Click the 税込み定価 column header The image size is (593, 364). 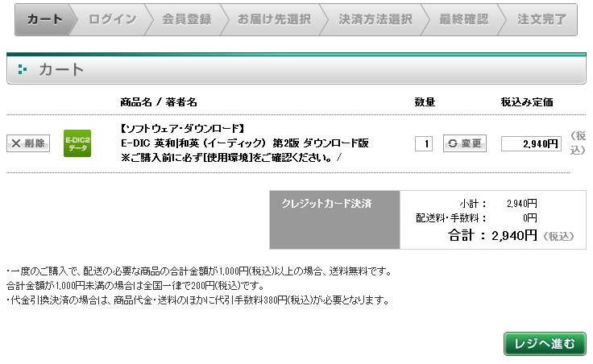[527, 102]
